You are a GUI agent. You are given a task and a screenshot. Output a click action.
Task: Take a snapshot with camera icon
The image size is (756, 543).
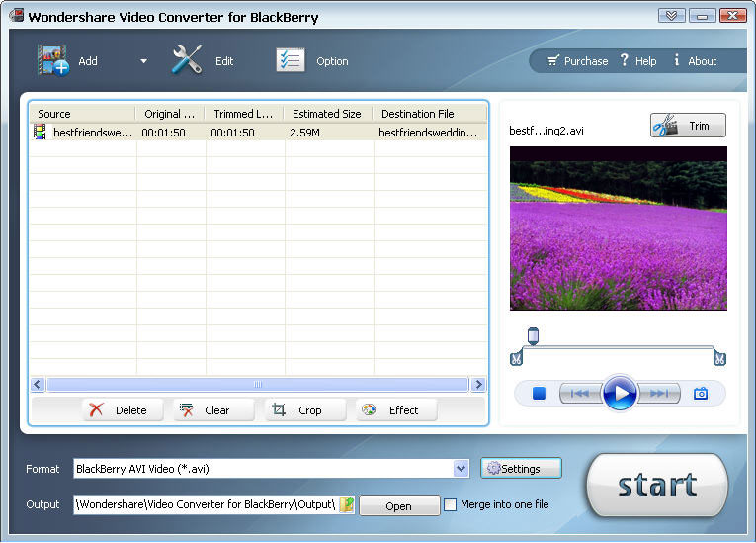[x=701, y=394]
